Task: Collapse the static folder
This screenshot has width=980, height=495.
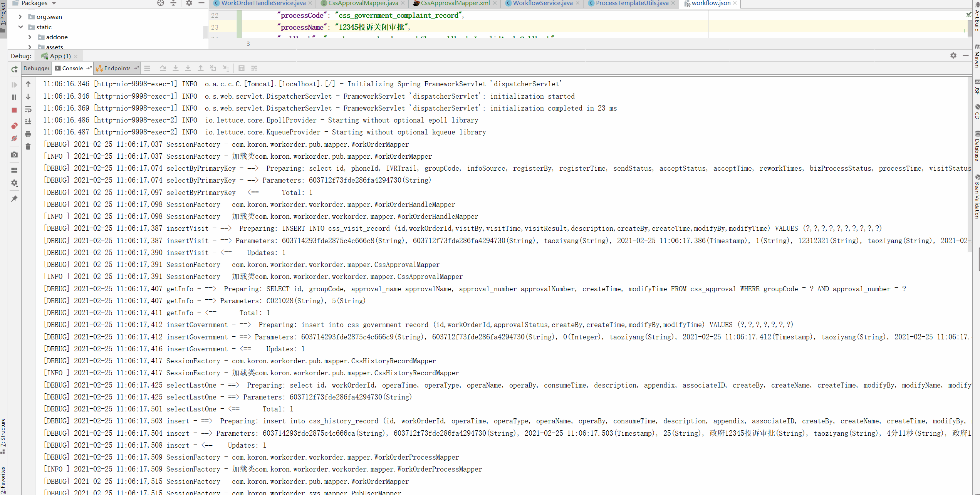Action: pyautogui.click(x=21, y=27)
